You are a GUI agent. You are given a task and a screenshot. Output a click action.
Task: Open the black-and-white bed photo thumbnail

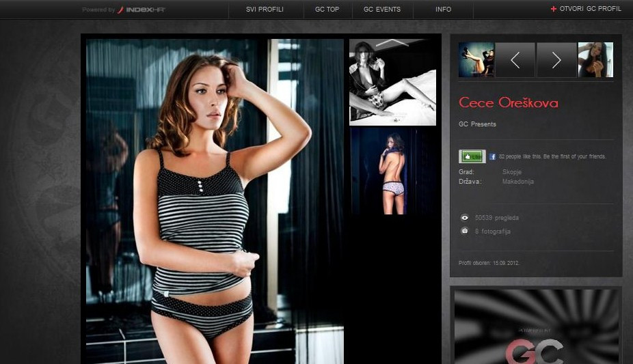tap(392, 82)
